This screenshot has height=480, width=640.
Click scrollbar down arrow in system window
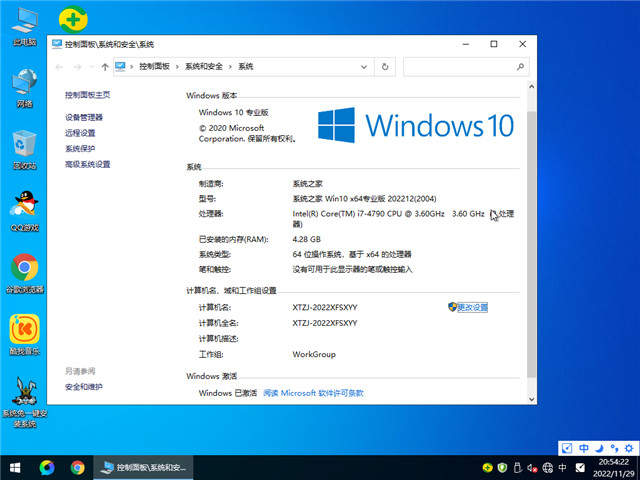click(x=531, y=399)
